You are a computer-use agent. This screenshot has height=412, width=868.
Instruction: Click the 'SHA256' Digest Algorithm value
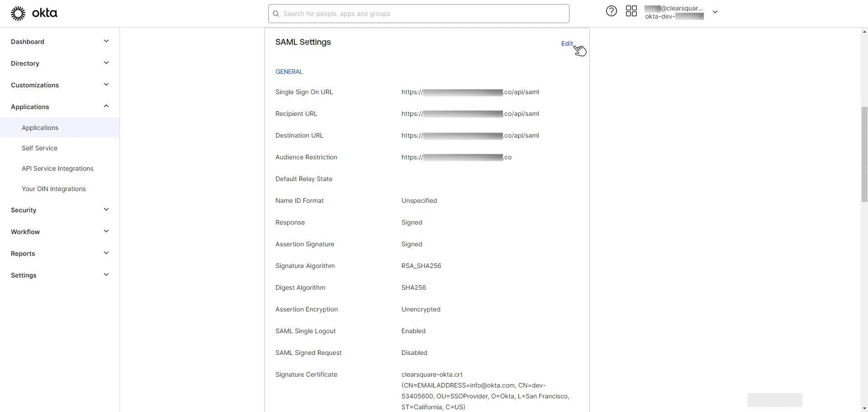[413, 287]
